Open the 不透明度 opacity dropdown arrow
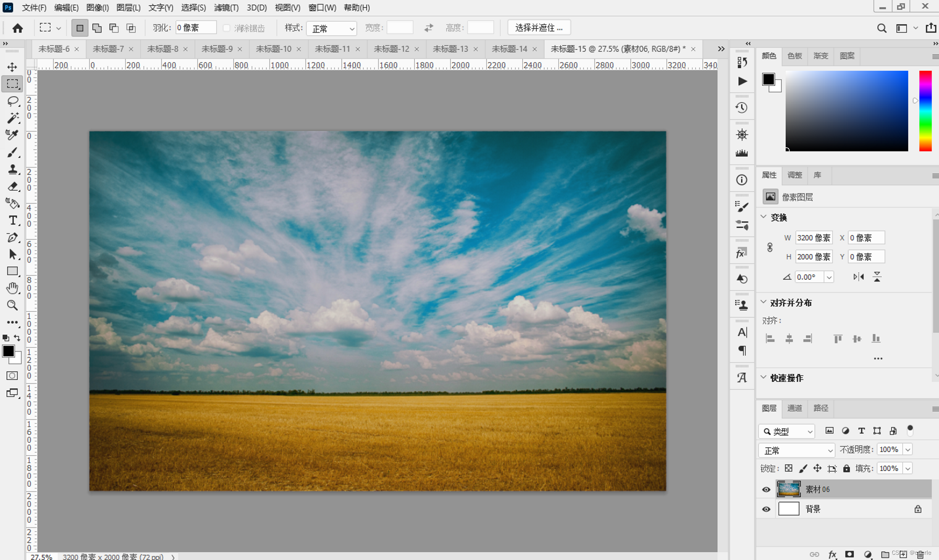939x560 pixels. pos(908,449)
